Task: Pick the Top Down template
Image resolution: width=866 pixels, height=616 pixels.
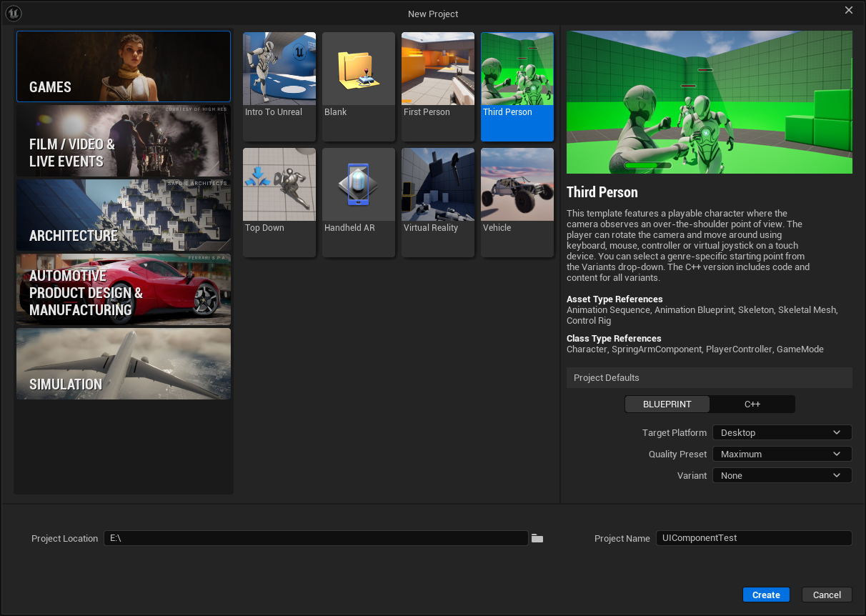Action: tap(279, 202)
